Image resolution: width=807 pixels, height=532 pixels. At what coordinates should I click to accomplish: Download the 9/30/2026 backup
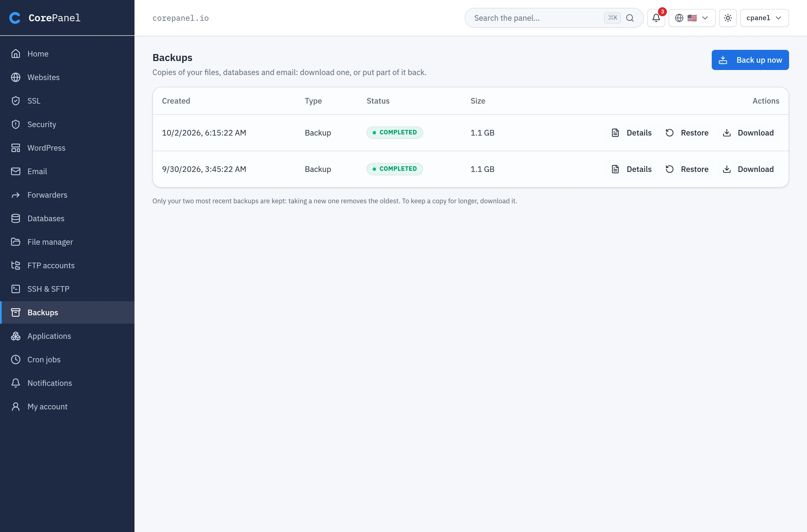pyautogui.click(x=748, y=169)
